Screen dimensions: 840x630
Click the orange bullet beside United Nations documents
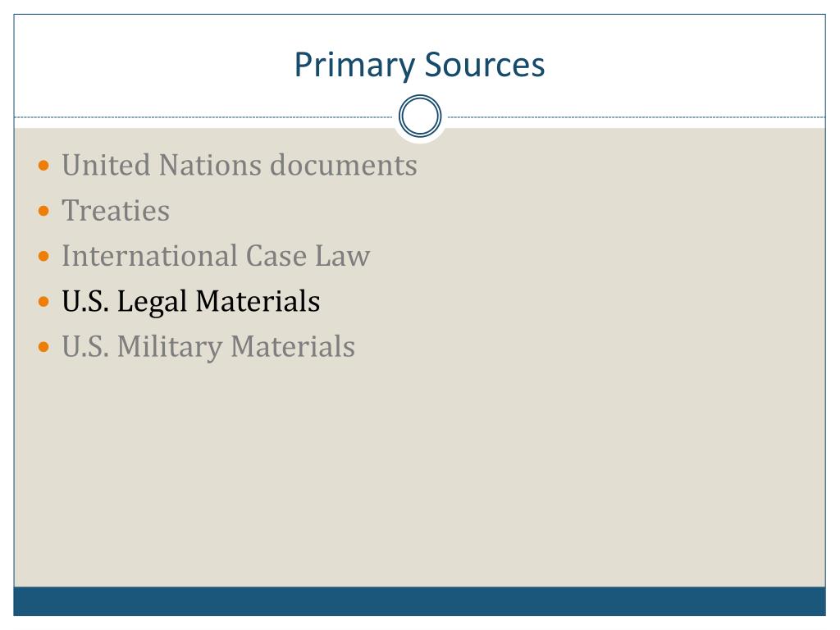(x=45, y=167)
